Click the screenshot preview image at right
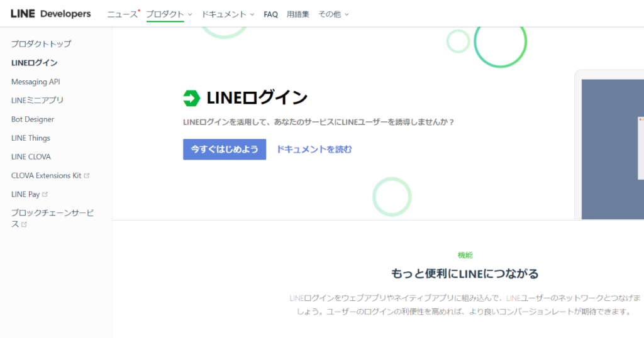644x338 pixels. 613,150
